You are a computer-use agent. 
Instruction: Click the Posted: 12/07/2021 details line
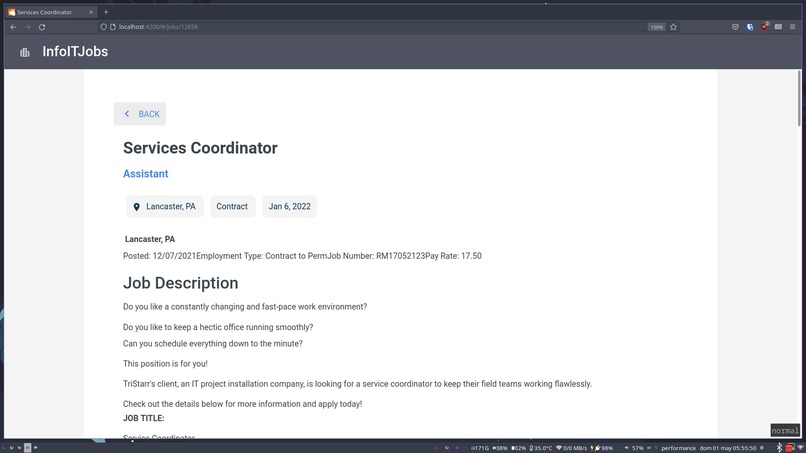[x=302, y=256]
